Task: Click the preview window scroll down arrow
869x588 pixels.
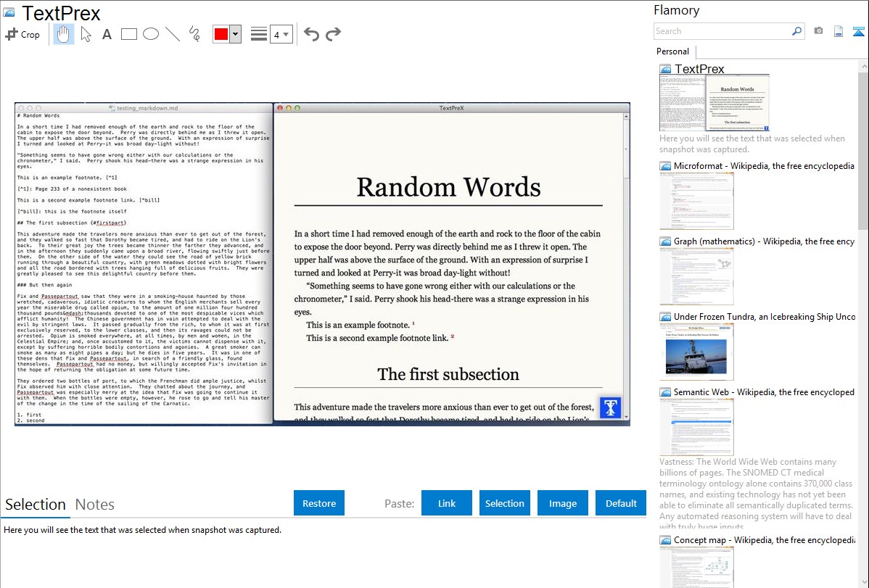Action: point(626,416)
